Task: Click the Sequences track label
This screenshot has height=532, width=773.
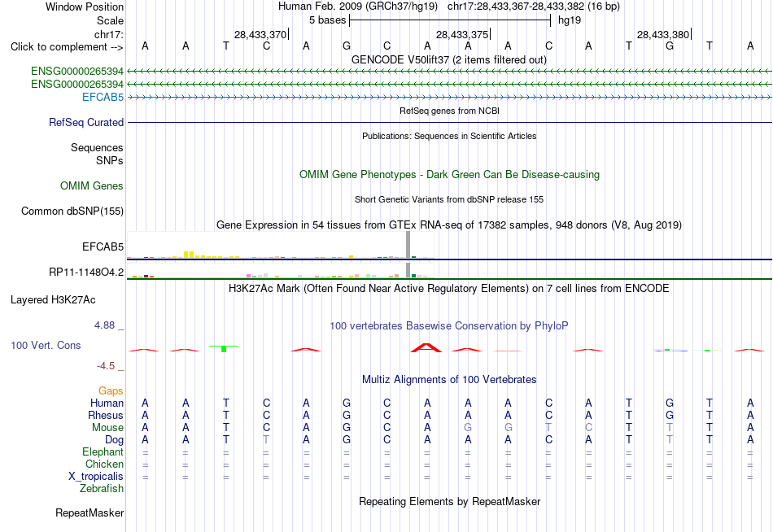Action: (97, 147)
